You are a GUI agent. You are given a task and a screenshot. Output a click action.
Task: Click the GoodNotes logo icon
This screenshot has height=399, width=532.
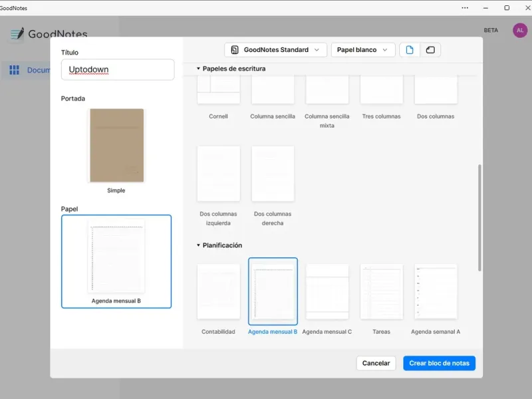tap(17, 34)
